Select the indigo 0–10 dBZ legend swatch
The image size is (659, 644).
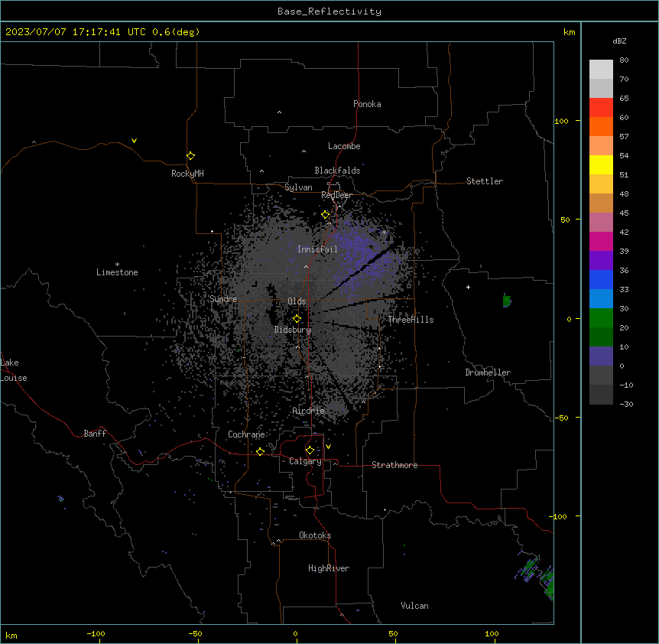pyautogui.click(x=601, y=356)
